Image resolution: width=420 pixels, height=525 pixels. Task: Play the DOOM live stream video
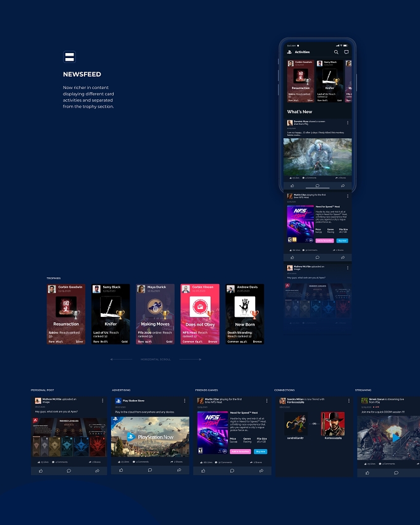tap(396, 438)
